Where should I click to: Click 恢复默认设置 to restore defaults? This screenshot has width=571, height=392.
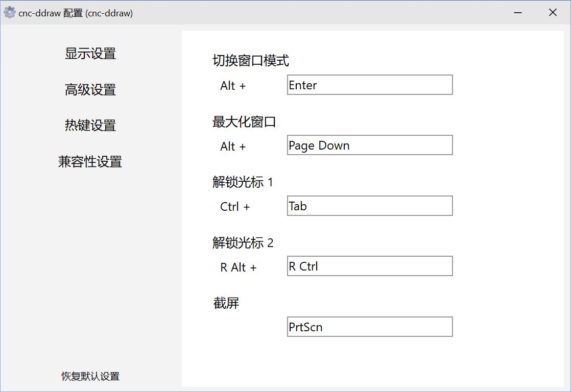[x=90, y=376]
